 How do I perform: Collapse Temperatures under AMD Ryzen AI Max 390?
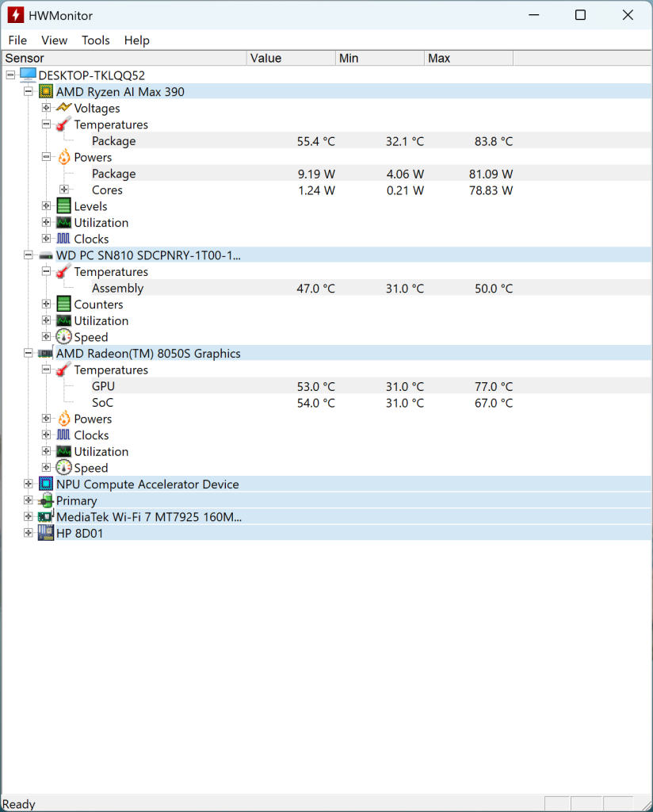[x=47, y=124]
